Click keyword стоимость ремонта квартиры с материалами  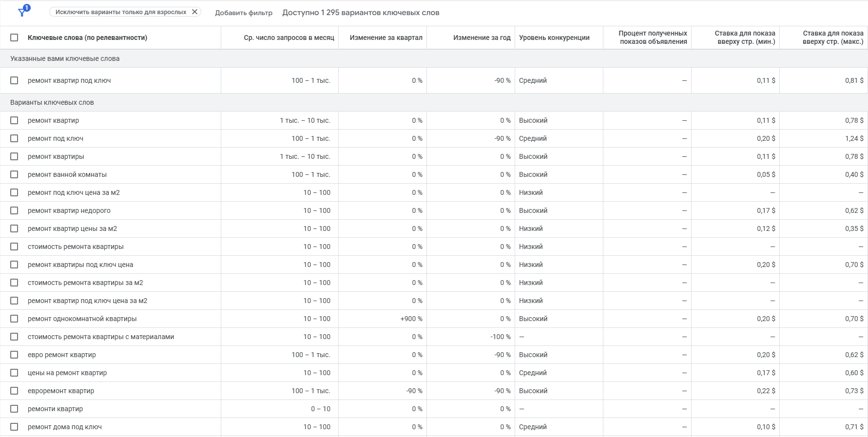coord(100,337)
